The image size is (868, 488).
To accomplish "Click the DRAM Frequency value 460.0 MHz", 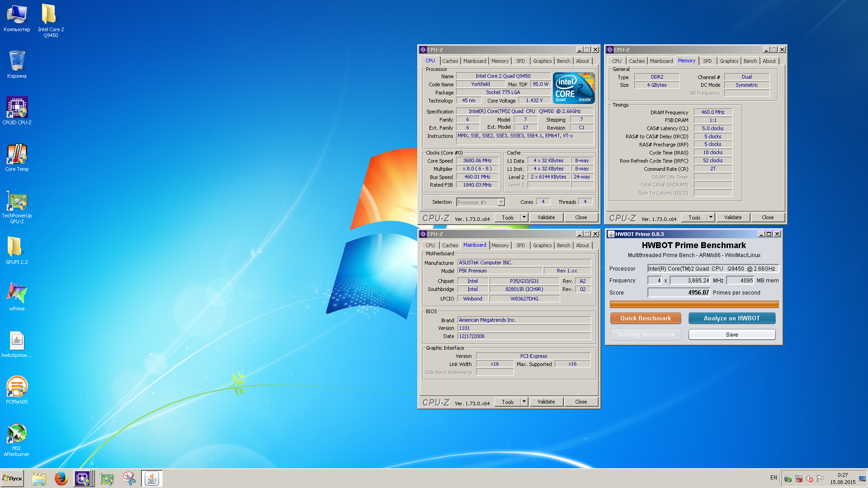I will pos(712,112).
